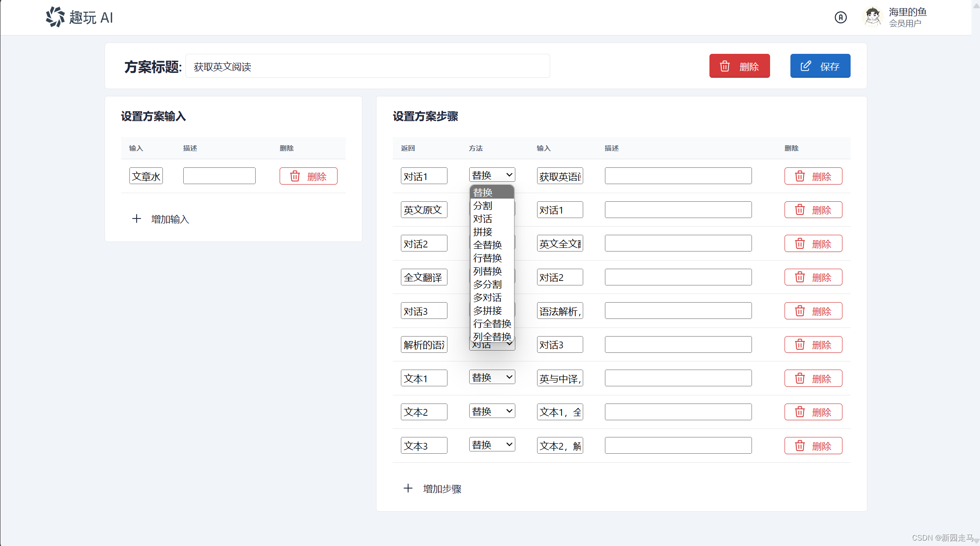The image size is (980, 546).
Task: Click description field of 英文原文 row
Action: click(x=678, y=210)
